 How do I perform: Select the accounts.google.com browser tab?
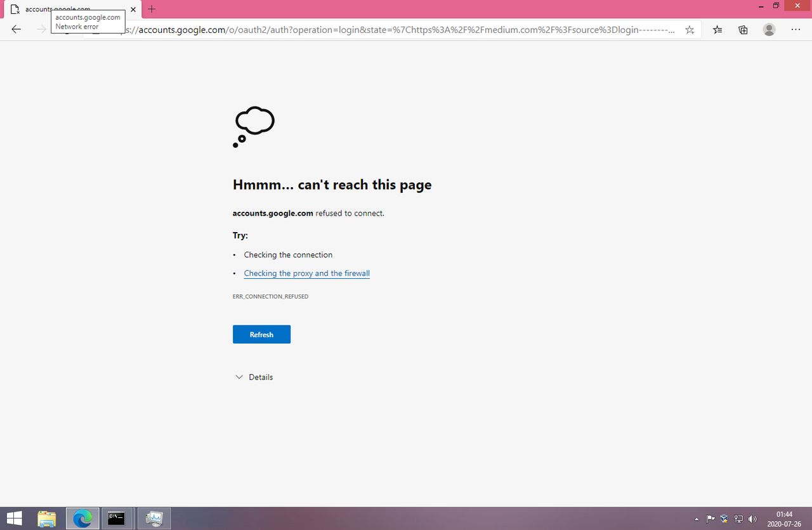(x=70, y=10)
